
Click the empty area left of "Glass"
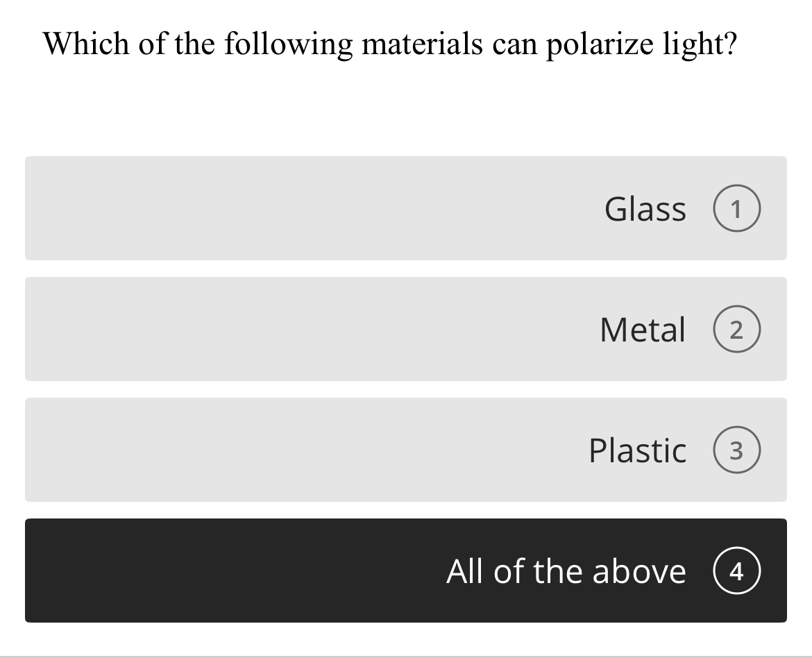tap(208, 208)
